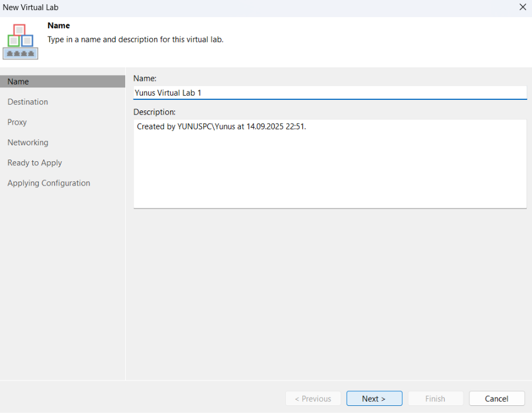Select the Applying Configuration step

[49, 183]
